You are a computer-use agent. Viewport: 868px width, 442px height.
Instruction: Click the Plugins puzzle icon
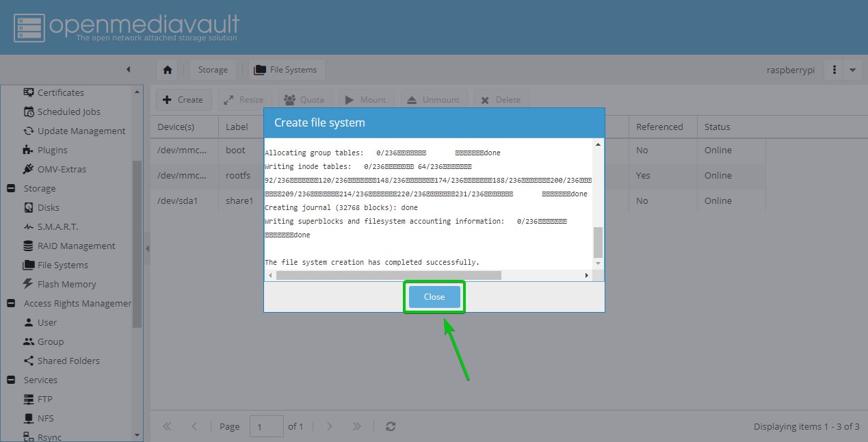29,150
